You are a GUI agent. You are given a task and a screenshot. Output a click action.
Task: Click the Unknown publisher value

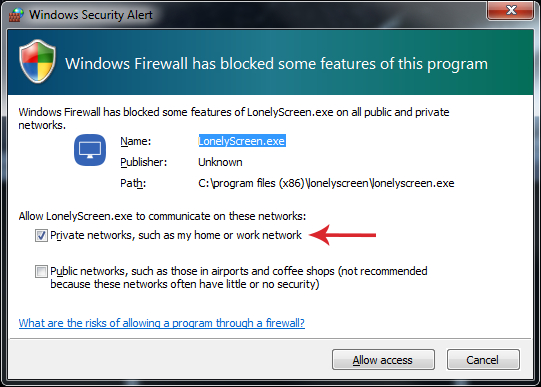[220, 162]
